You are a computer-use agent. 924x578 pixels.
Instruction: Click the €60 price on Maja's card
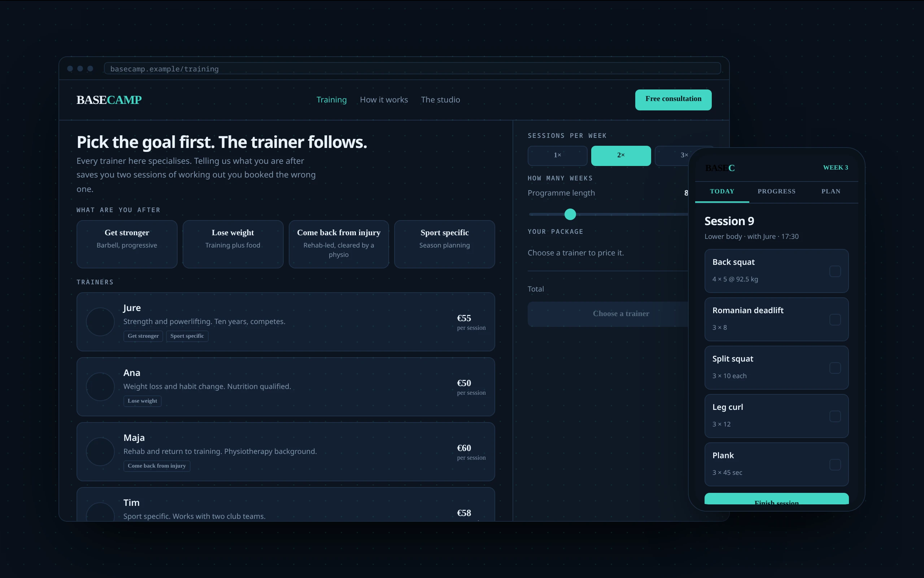pyautogui.click(x=464, y=448)
